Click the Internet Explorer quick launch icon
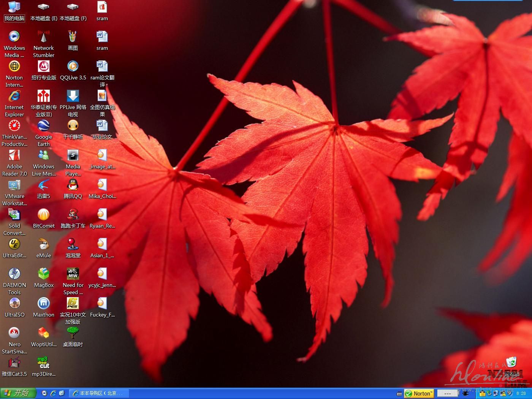The height and width of the screenshot is (399, 532). click(53, 393)
